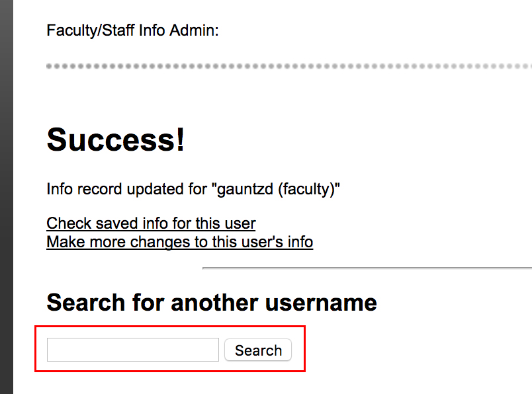
Task: Click the dark gray strip on the left edge
Action: pyautogui.click(x=7, y=197)
